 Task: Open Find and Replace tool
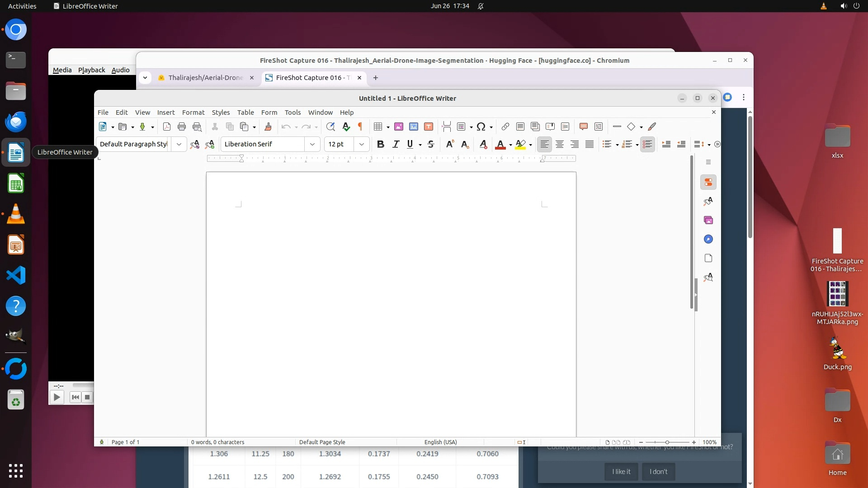click(330, 127)
